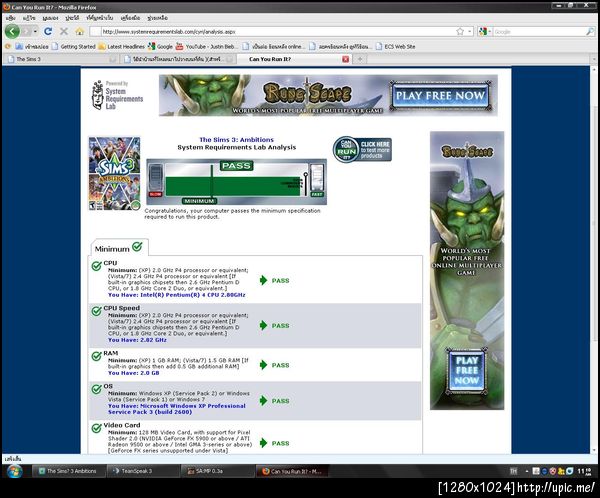Screen dimensions: 600x498
Task: Open the fifth Thai menu bar item
Action: [99, 18]
